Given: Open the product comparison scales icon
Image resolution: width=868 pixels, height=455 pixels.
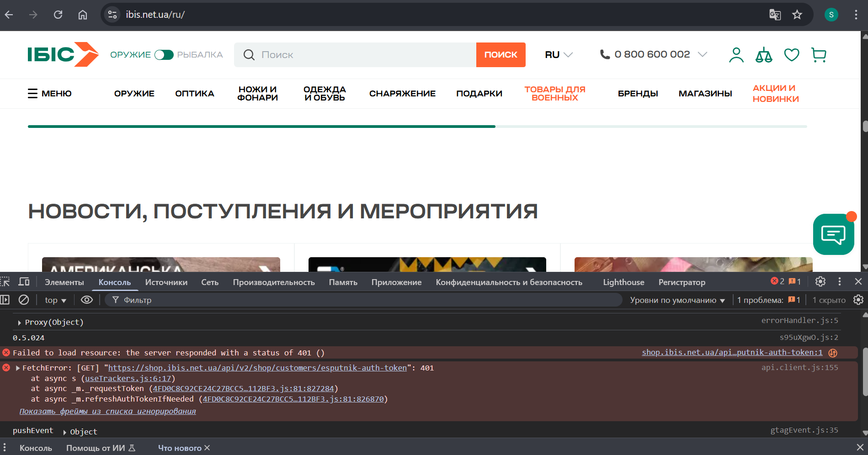Looking at the screenshot, I should point(763,55).
